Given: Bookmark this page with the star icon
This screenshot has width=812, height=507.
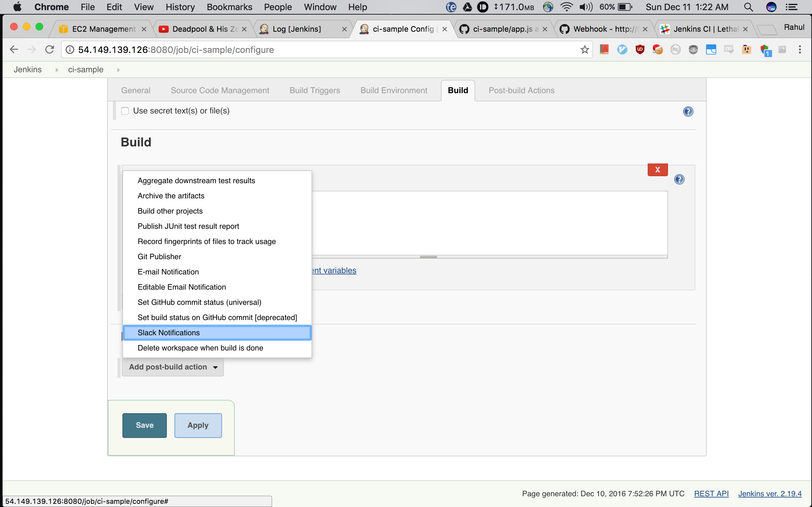Looking at the screenshot, I should coord(585,49).
